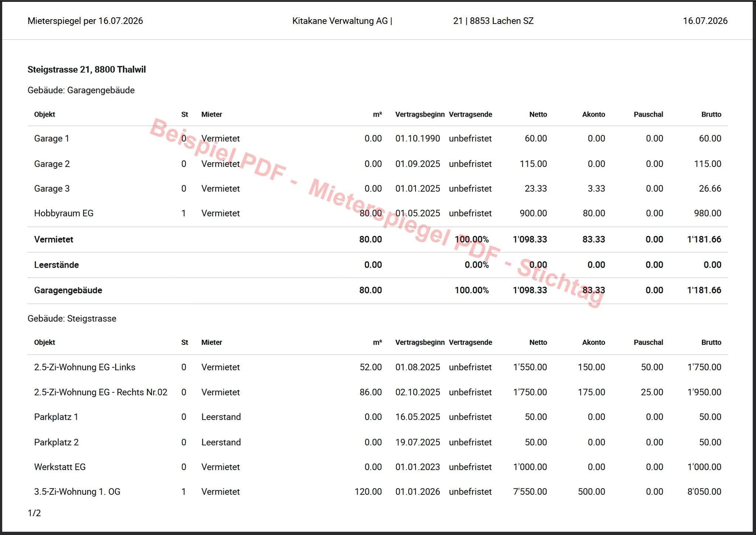
Task: Click the 'Gebäude: Steigstrasse' label
Action: click(x=72, y=318)
